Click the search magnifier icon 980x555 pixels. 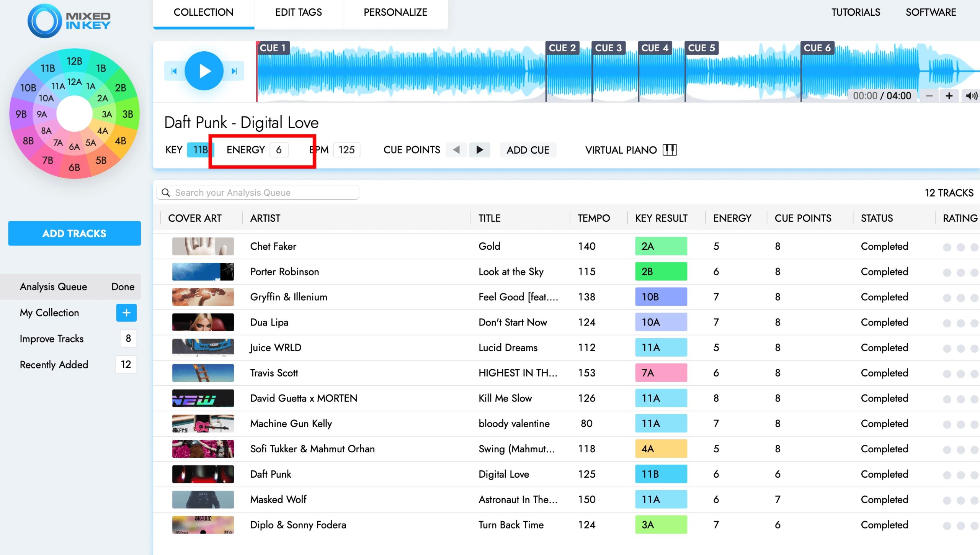point(166,192)
